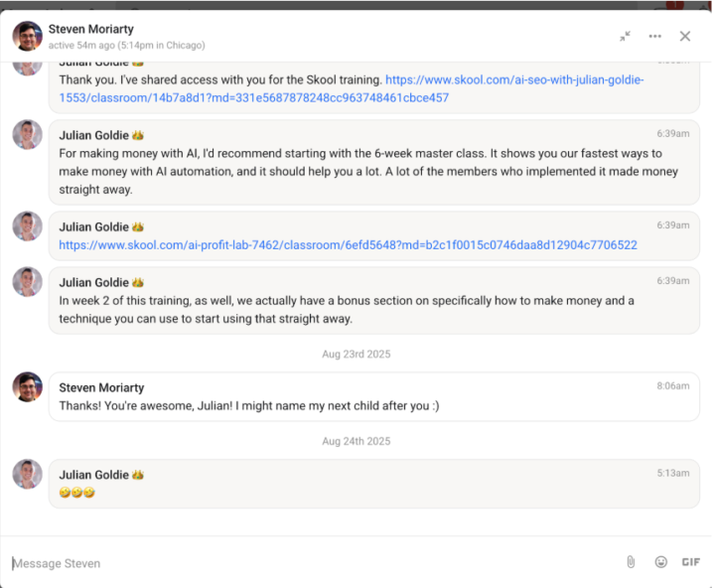The width and height of the screenshot is (715, 588).
Task: Open the three-dot chat options menu
Action: (654, 36)
